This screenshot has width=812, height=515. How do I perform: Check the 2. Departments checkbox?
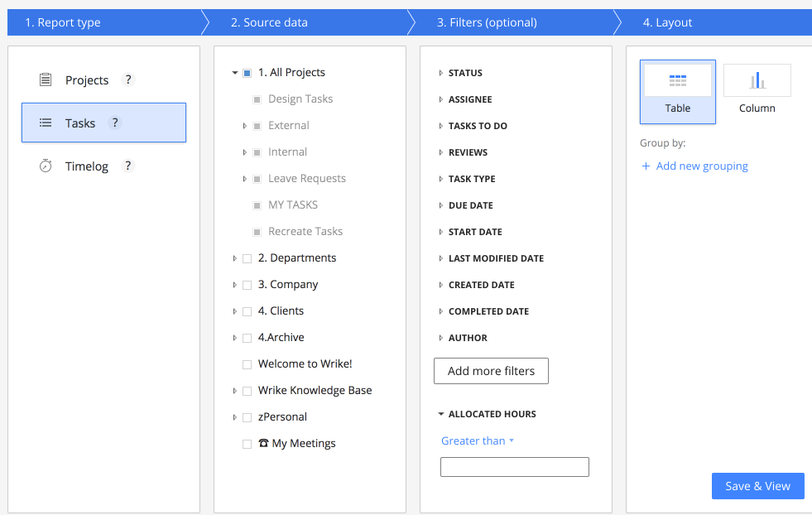tap(247, 258)
